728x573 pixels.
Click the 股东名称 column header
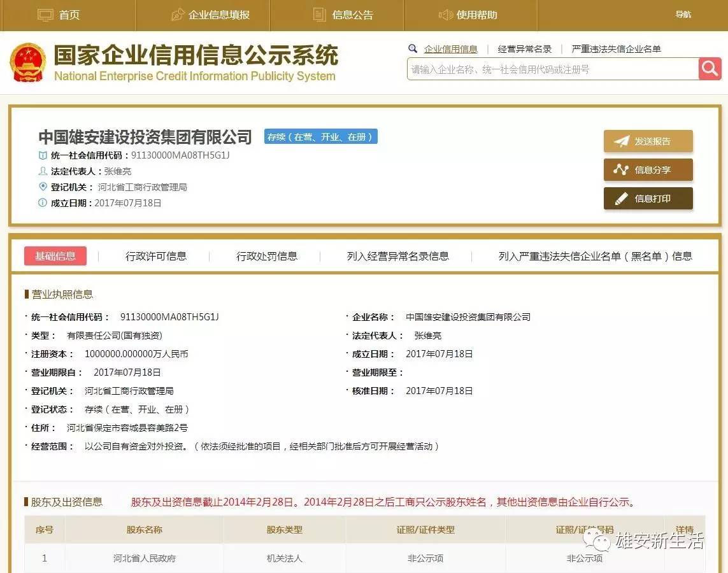[x=144, y=529]
